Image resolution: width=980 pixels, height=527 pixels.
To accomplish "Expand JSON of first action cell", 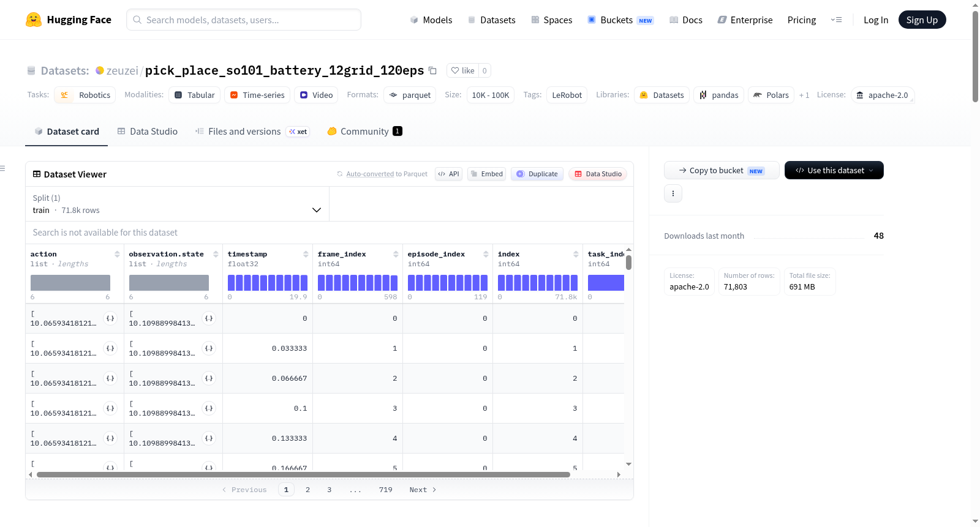I will click(110, 318).
